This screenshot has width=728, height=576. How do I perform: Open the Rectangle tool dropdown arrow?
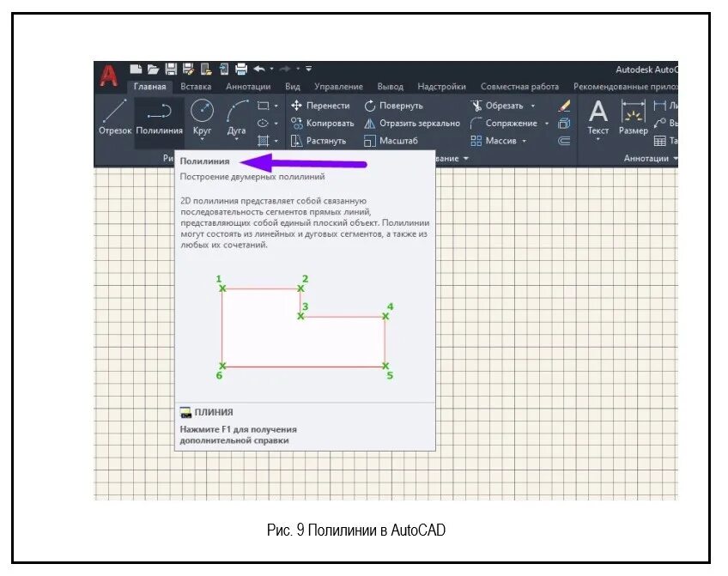[x=276, y=106]
